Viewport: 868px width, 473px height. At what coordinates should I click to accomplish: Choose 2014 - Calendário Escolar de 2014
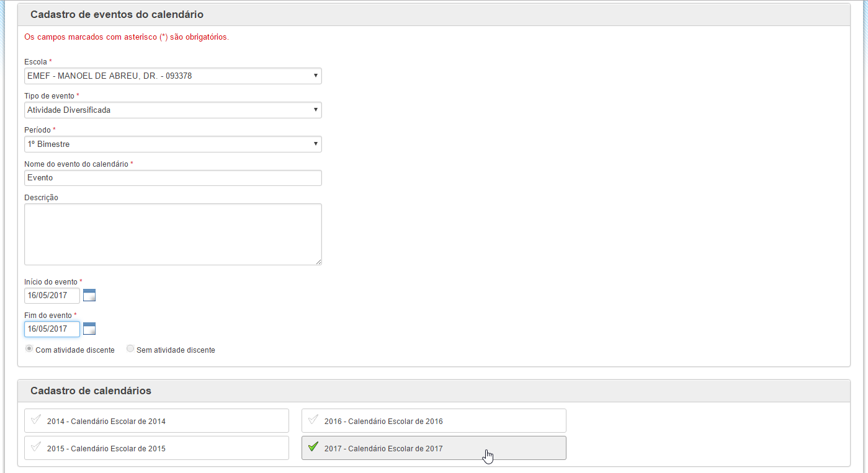click(156, 421)
